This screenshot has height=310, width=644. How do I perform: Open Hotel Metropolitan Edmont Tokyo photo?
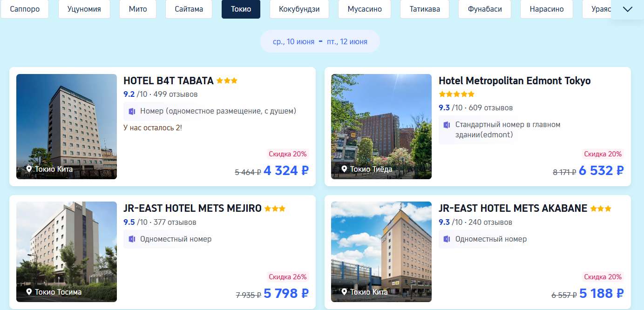coord(381,127)
